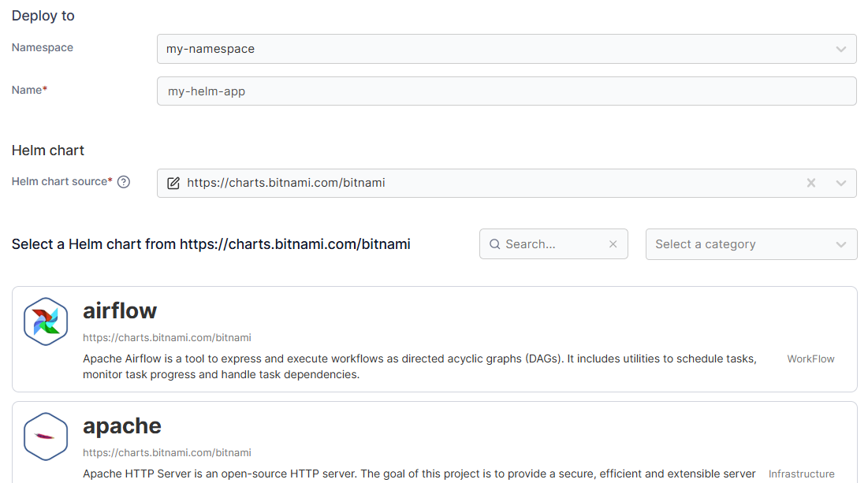Image resolution: width=868 pixels, height=483 pixels.
Task: Click the magnifier icon in search box
Action: [495, 244]
